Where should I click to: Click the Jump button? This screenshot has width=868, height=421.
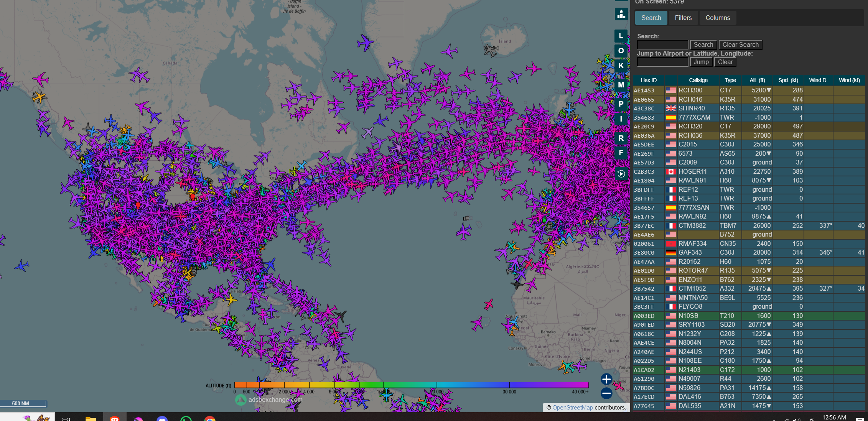coord(701,62)
